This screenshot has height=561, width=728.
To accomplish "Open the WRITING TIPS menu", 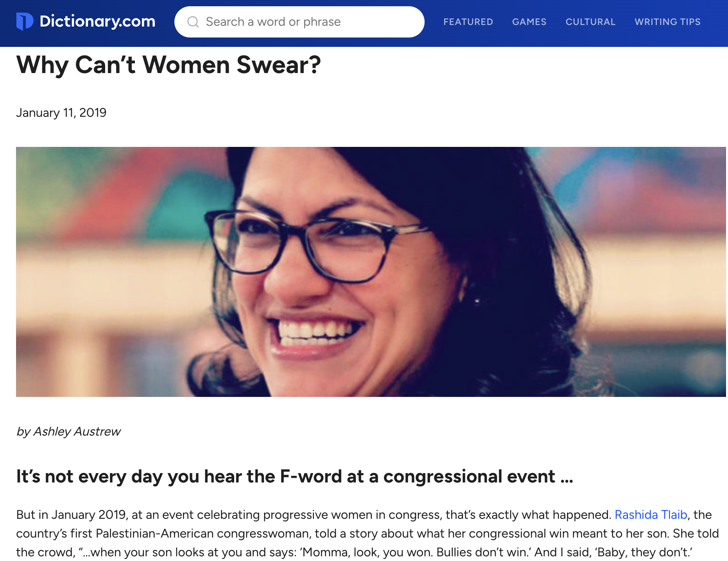I will [667, 22].
